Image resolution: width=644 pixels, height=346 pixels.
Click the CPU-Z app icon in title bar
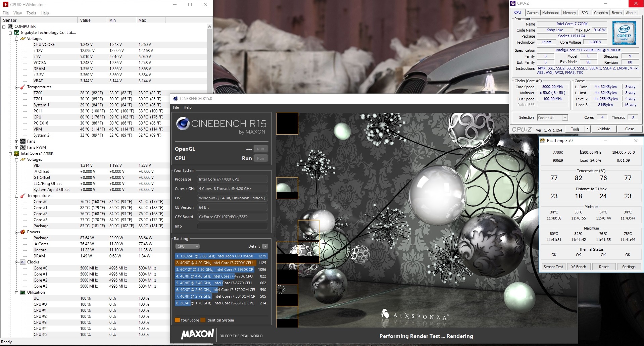(512, 3)
